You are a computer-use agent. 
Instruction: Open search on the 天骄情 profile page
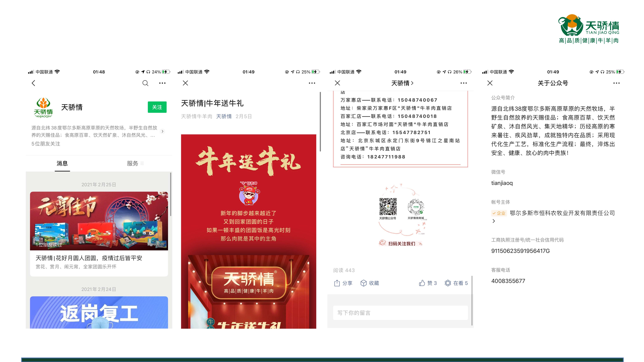tap(145, 83)
